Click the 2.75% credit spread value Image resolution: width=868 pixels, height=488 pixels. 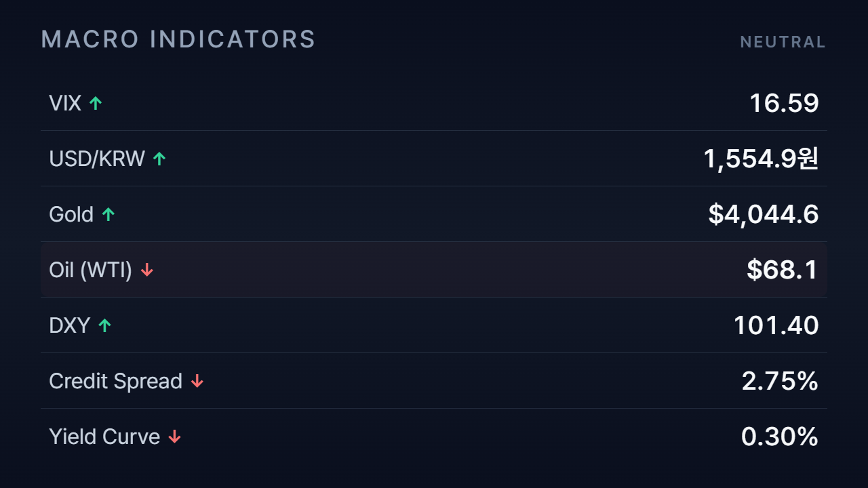click(780, 381)
